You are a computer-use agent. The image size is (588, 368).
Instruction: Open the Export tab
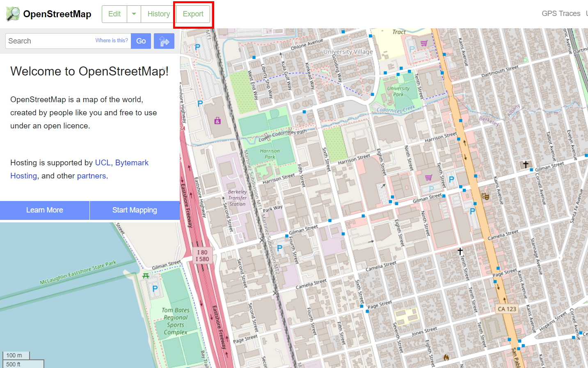193,14
